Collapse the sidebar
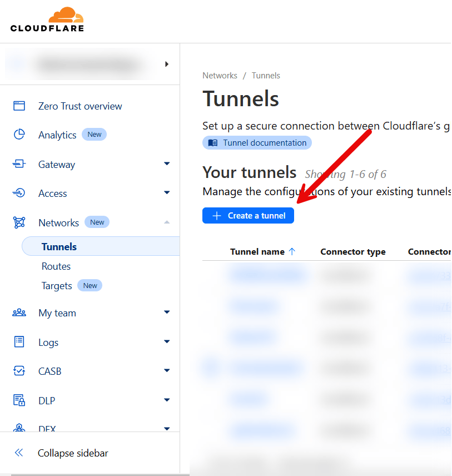Image resolution: width=452 pixels, height=476 pixels. click(72, 453)
